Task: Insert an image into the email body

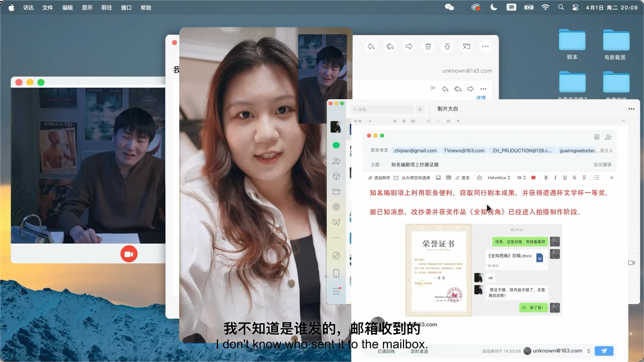Action: (438, 178)
